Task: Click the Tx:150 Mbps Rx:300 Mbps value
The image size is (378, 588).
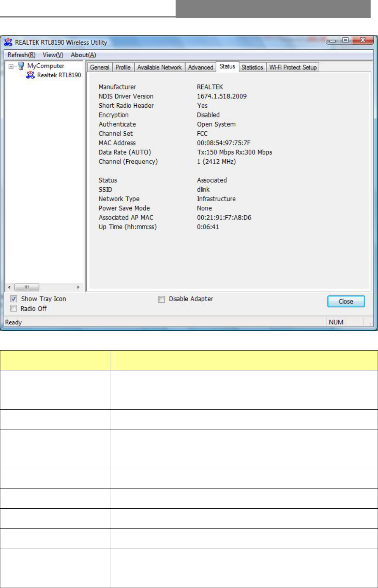Action: coord(235,152)
